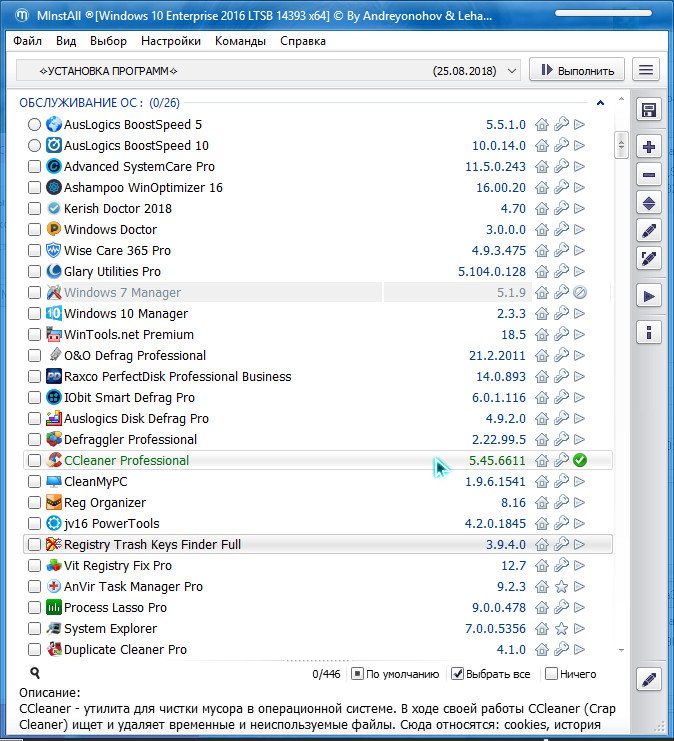Screen dimensions: 674x741
Task: Click the home icon for Glary Utilities Pro
Action: (542, 272)
